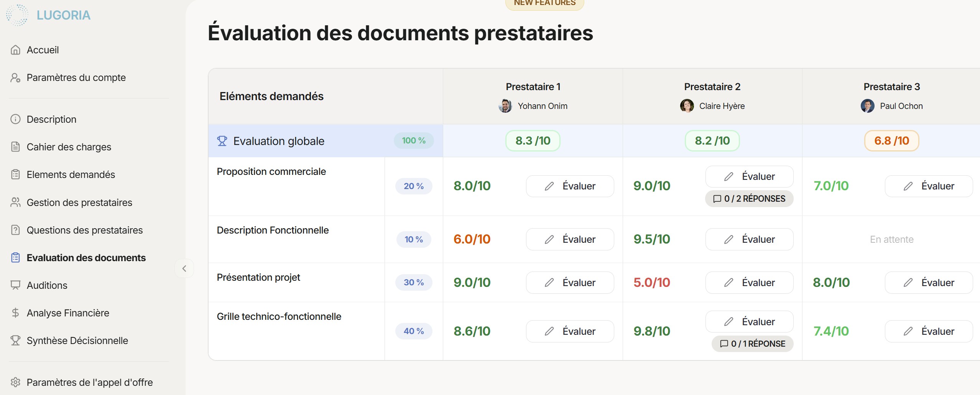
Task: Click the 9.8/10 score of Prestataire 2
Action: click(652, 331)
